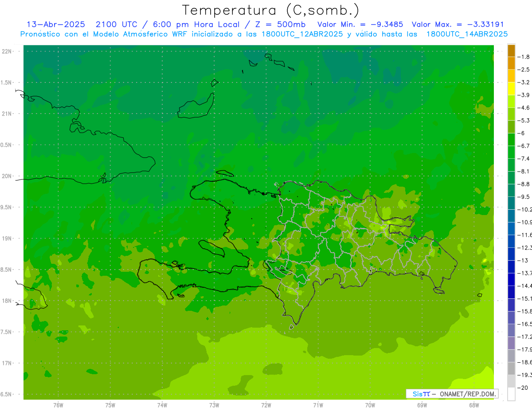532x411 pixels.
Task: Click the '-9.5' color bar value
Action: tap(524, 197)
